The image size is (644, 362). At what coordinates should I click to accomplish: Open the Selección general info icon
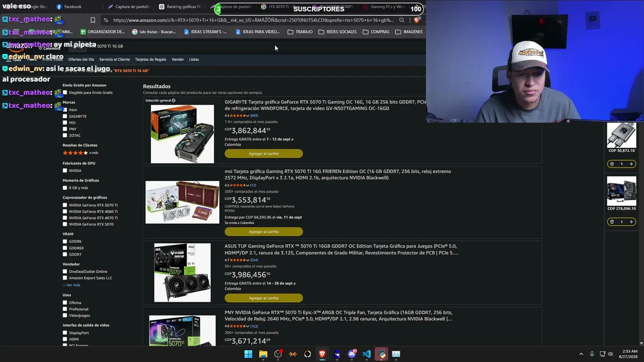coord(174,101)
